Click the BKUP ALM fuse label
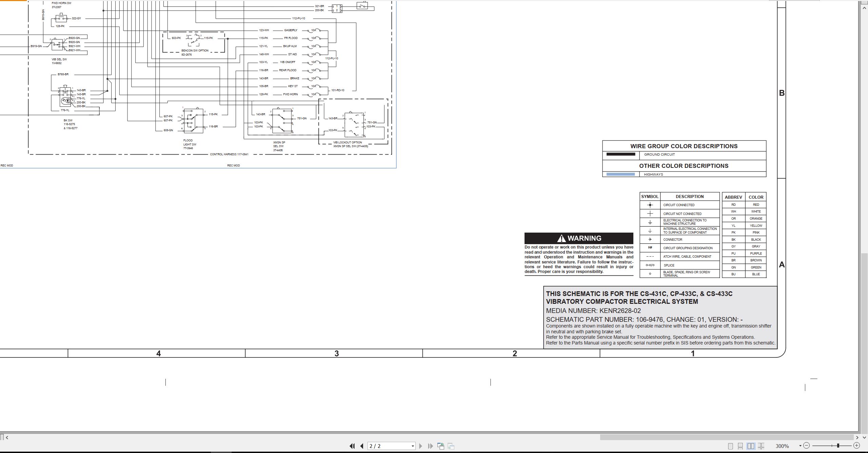Viewport: 868px width, 453px height. [x=290, y=46]
